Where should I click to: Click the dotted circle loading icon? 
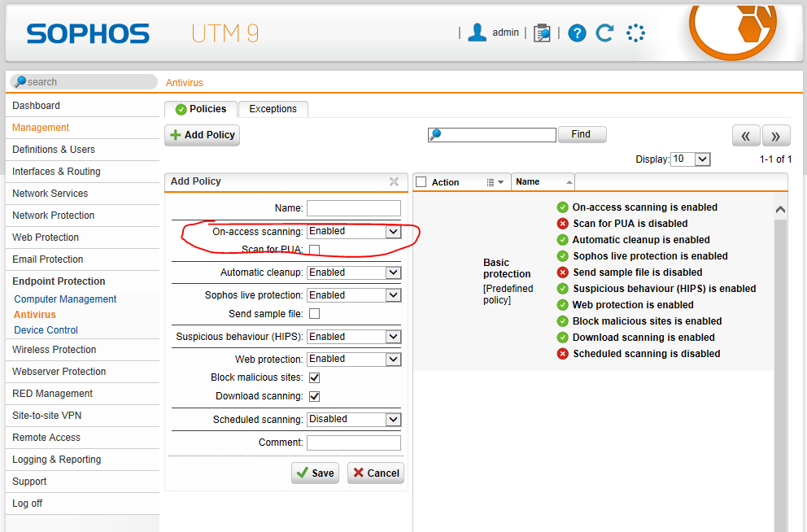(x=635, y=33)
